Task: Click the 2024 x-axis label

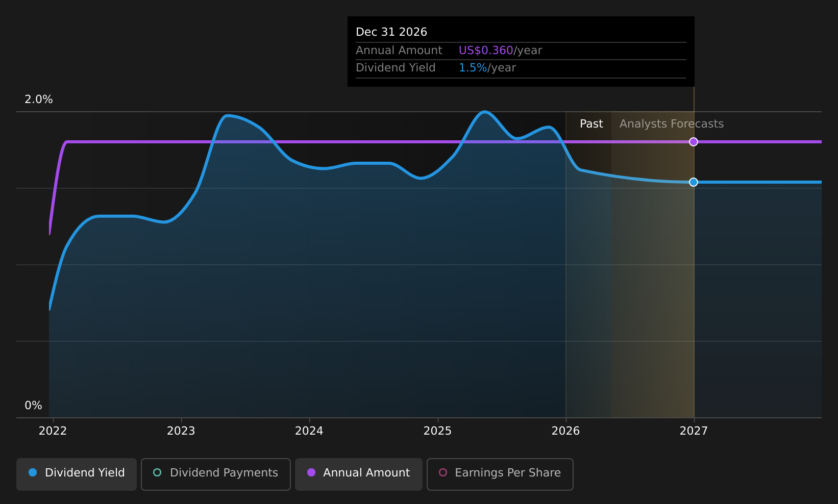Action: [309, 431]
